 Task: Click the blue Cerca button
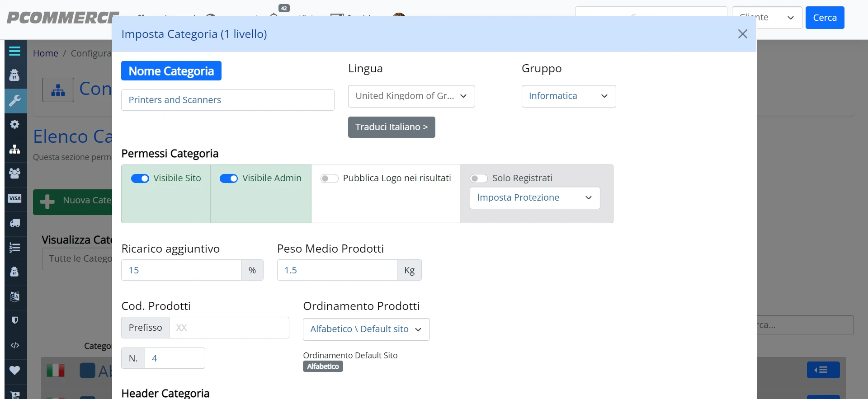825,18
